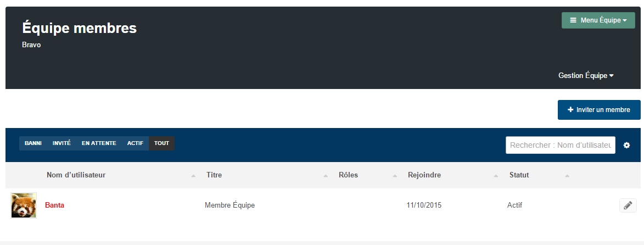
Task: Show only Invité members
Action: 61,143
